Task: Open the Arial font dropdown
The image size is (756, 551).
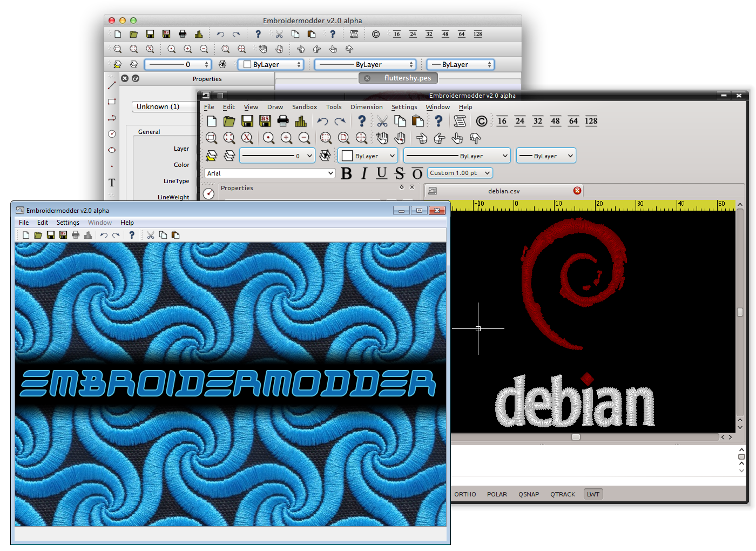Action: [x=270, y=173]
